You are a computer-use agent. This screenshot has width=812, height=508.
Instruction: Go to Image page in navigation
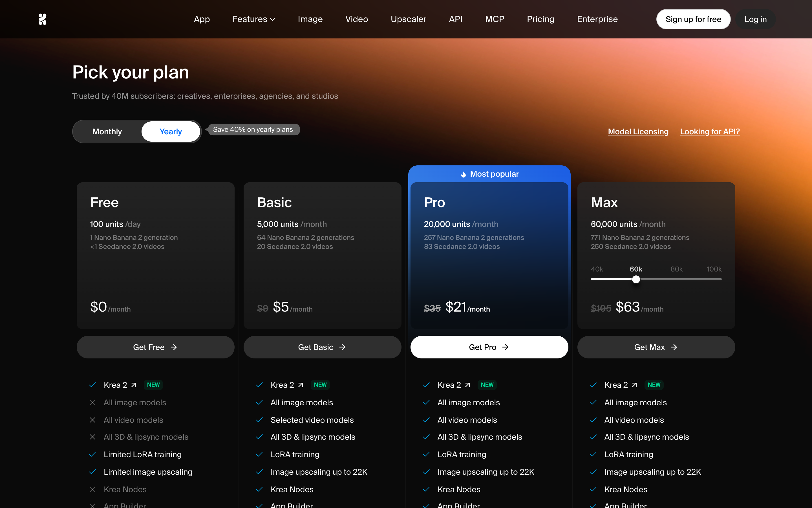(310, 19)
